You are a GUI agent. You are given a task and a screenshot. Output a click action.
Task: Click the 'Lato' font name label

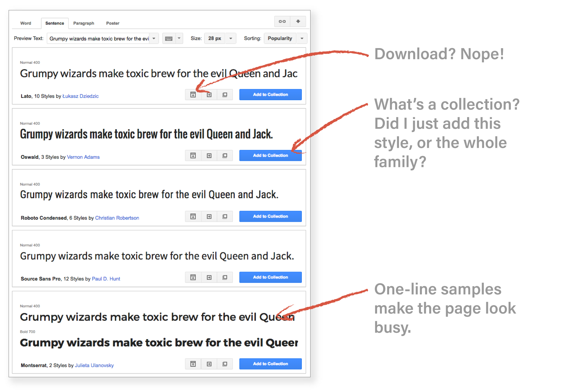26,96
